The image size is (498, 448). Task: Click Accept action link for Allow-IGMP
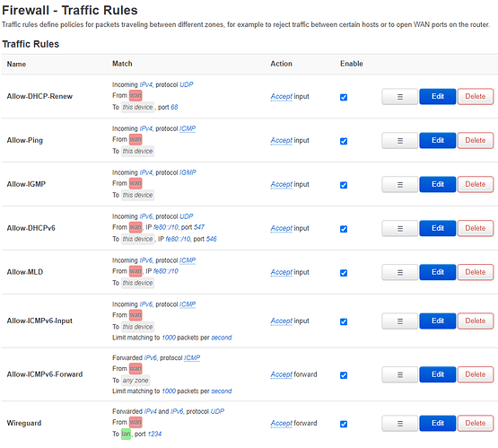point(282,184)
